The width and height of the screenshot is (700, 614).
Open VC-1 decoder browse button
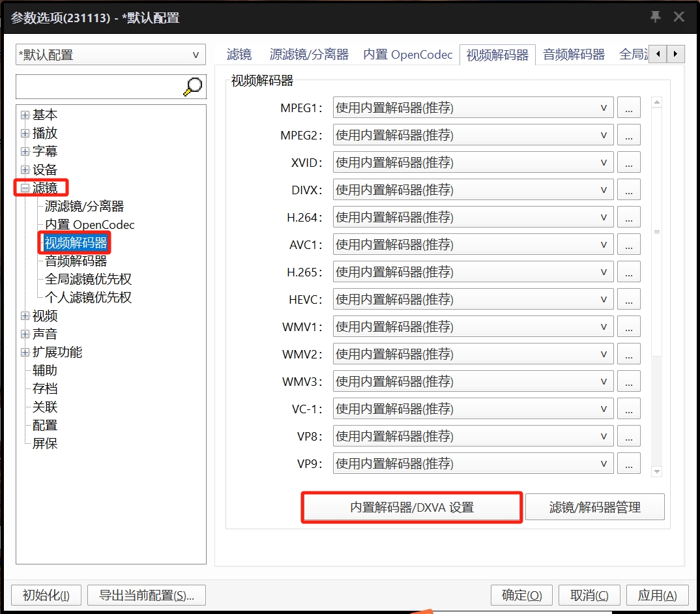tap(628, 409)
